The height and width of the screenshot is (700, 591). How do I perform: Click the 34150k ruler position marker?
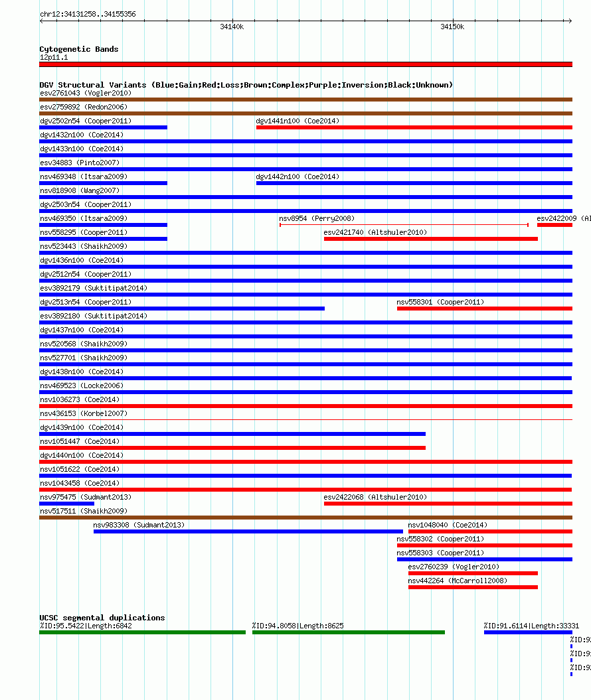tap(452, 27)
